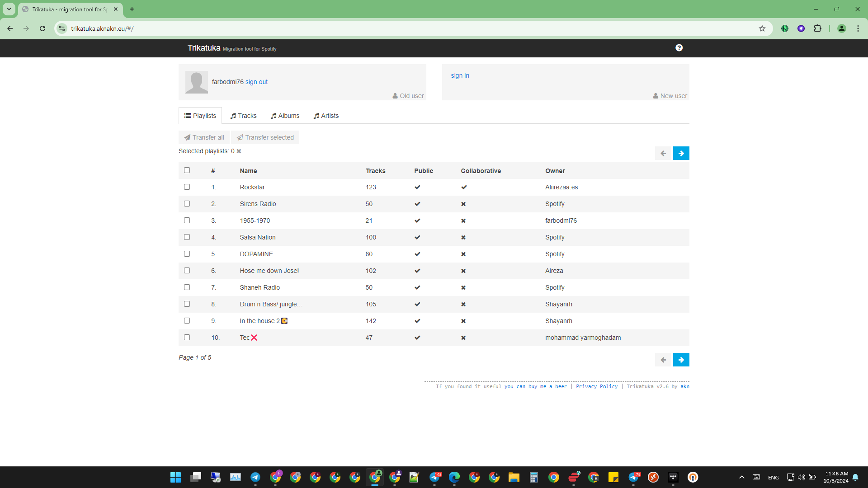Go to next page using bottom arrow
This screenshot has height=488, width=868.
(681, 360)
